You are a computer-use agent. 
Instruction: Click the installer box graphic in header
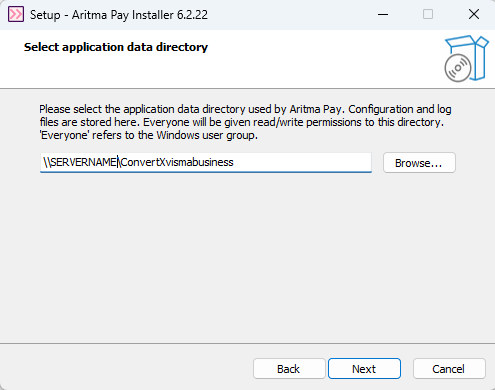(467, 58)
